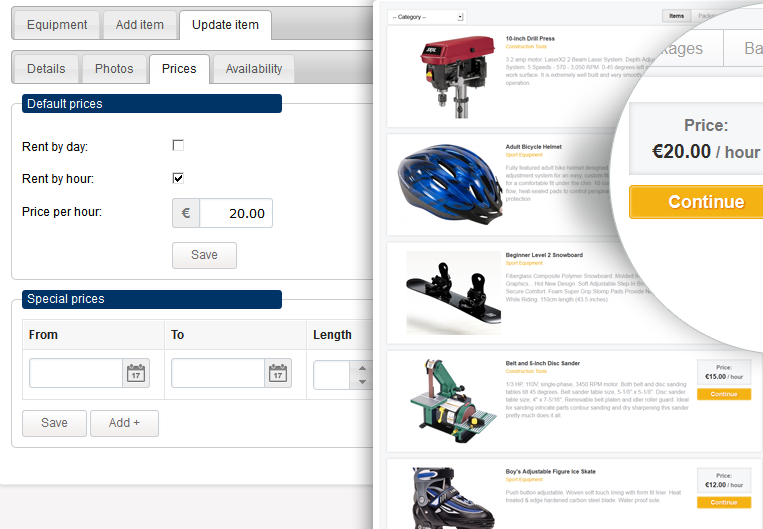Click Sport Equipment under Snowboard
The height and width of the screenshot is (529, 763).
[524, 263]
